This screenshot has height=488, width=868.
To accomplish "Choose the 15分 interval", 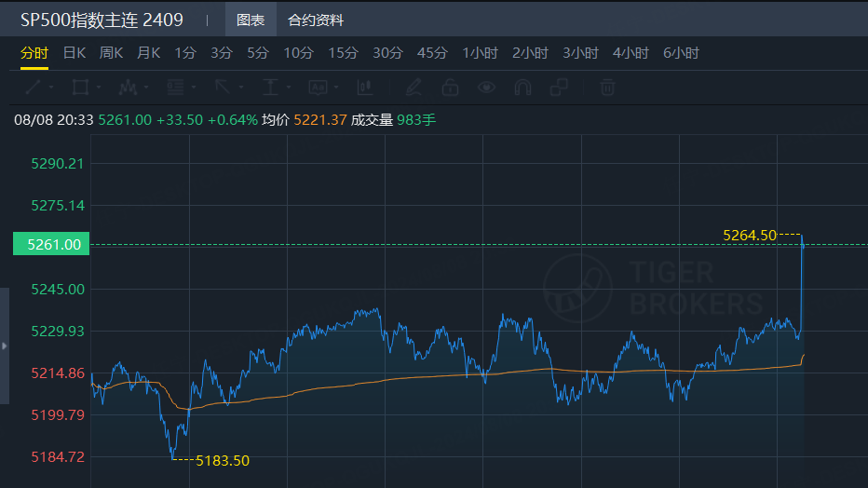I will (343, 53).
